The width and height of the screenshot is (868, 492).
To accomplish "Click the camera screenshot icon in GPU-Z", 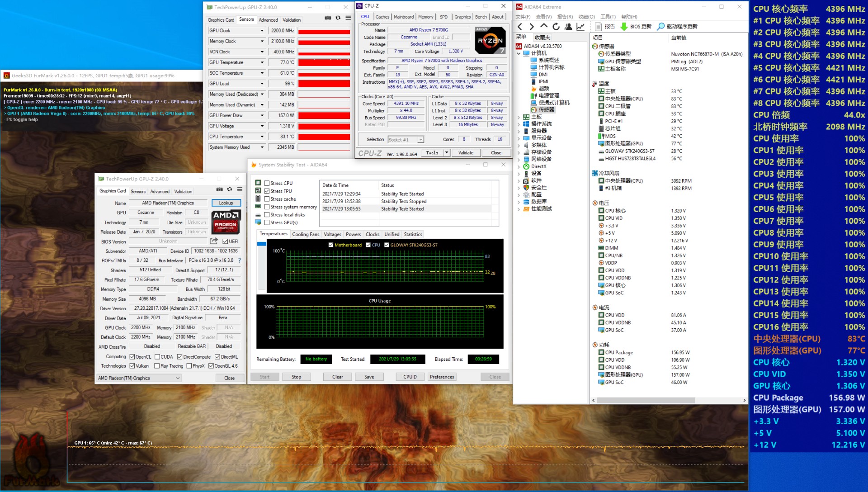I will (327, 17).
